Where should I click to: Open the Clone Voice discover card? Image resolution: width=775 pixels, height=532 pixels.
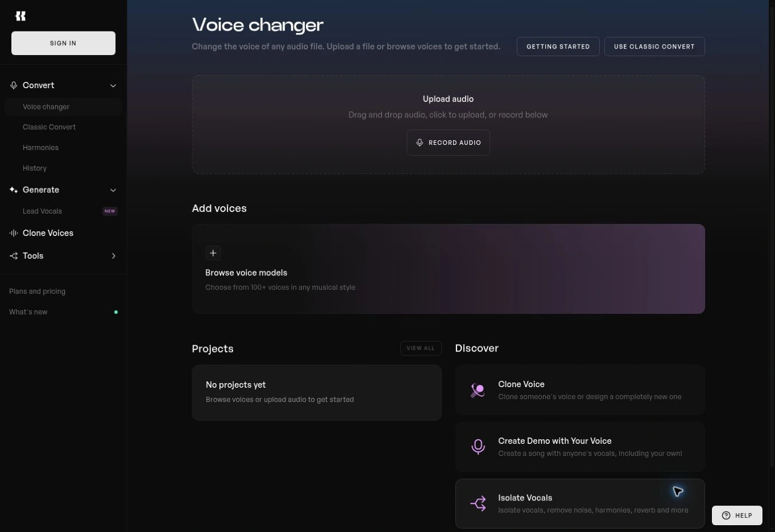[580, 390]
